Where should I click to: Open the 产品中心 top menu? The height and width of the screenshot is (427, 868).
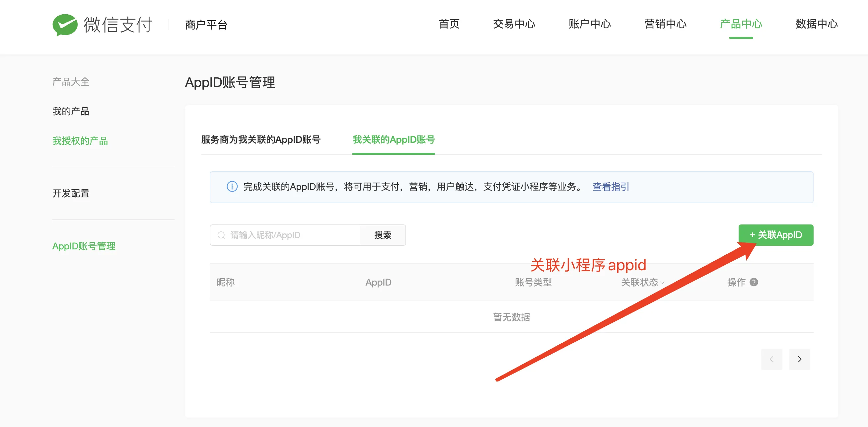[741, 24]
